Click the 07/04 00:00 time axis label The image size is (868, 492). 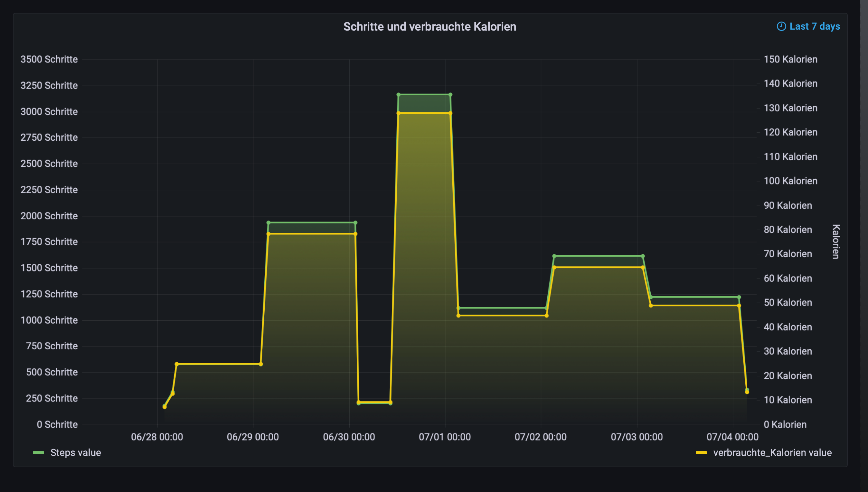(x=732, y=437)
